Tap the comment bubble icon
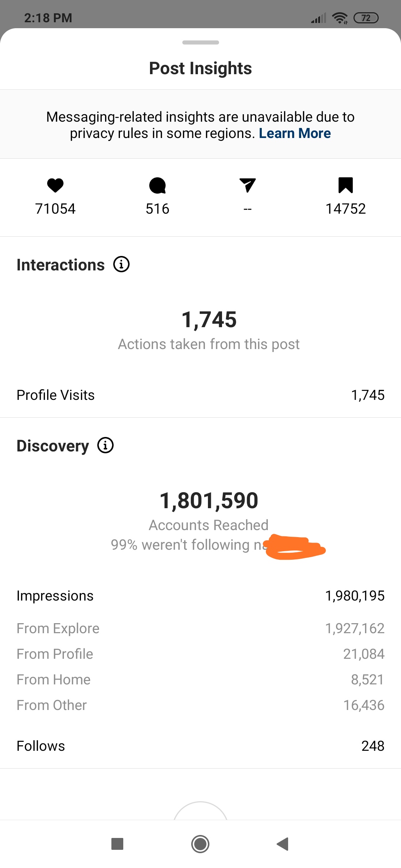This screenshot has width=401, height=868. [x=157, y=185]
